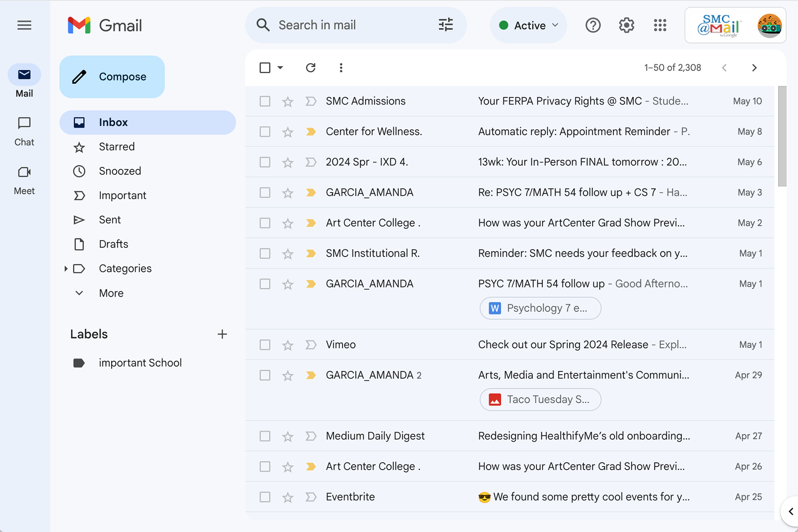This screenshot has width=798, height=532.
Task: Go to the next page of emails
Action: (x=754, y=68)
